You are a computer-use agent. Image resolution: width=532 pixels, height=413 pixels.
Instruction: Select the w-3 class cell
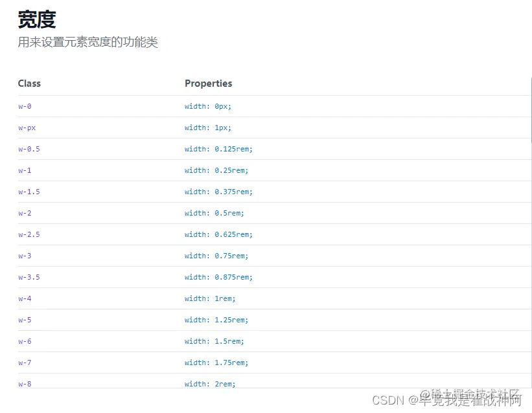25,256
